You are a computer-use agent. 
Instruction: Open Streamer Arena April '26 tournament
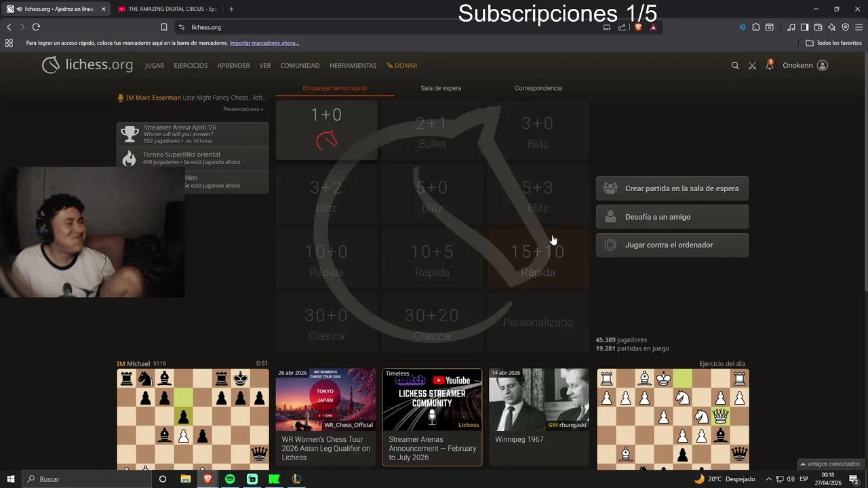[193, 134]
